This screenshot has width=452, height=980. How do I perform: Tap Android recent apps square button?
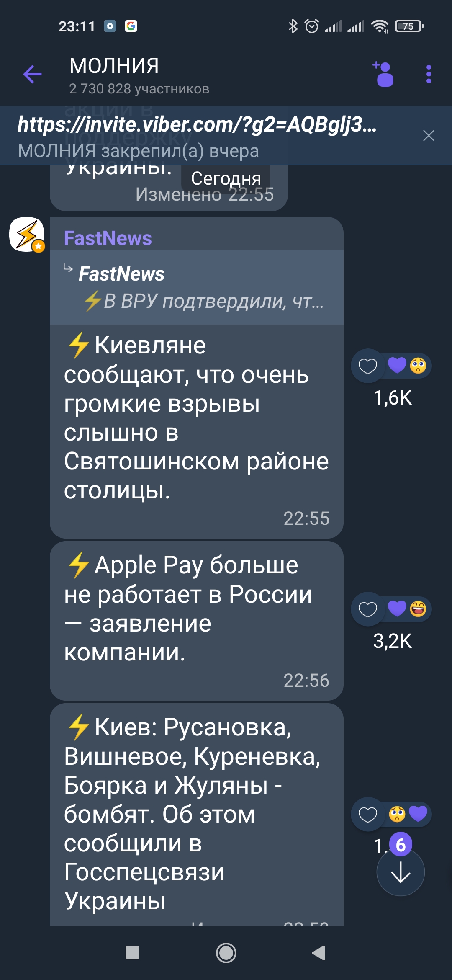coord(132,953)
